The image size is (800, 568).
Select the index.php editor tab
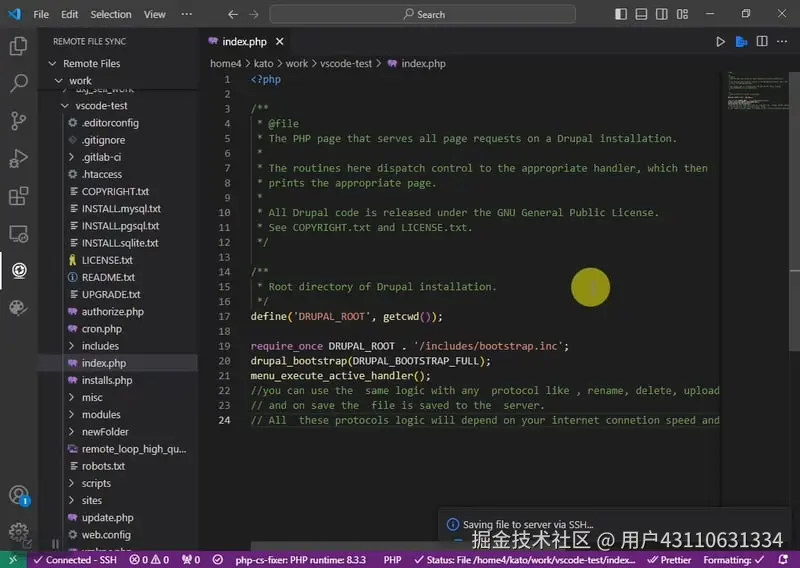(x=244, y=42)
